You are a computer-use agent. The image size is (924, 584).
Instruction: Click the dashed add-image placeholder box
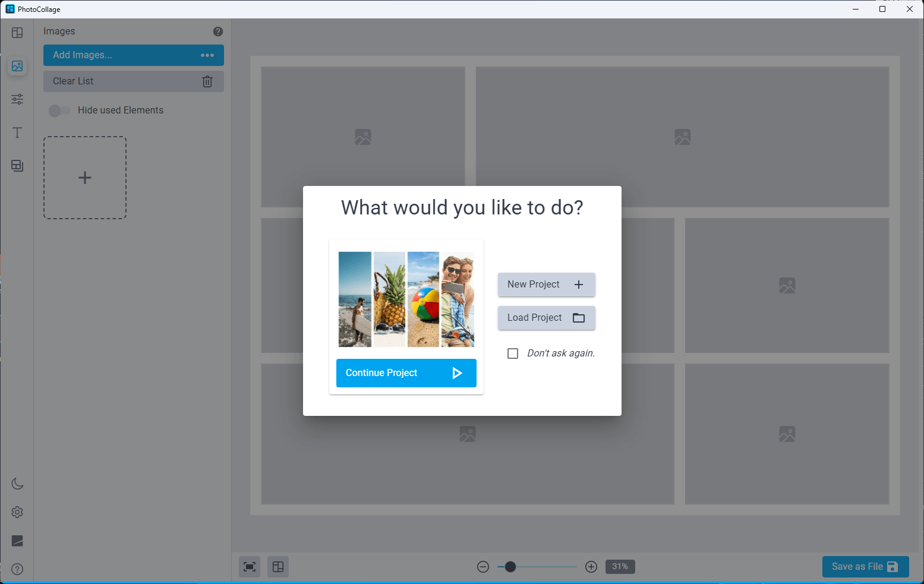(85, 178)
